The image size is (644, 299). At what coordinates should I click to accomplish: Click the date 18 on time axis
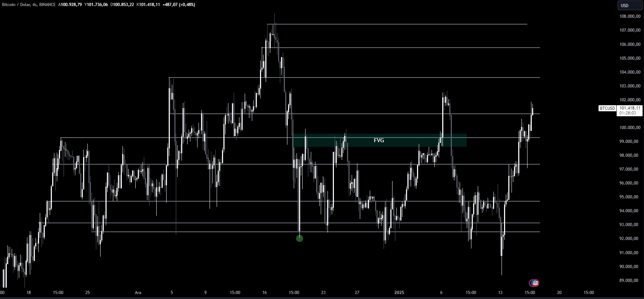coord(29,293)
